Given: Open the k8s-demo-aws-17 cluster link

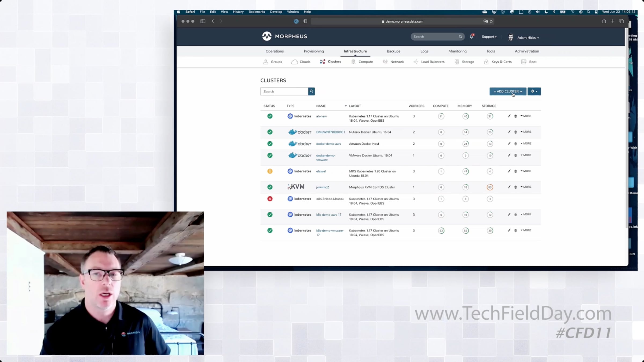Looking at the screenshot, I should pyautogui.click(x=329, y=215).
